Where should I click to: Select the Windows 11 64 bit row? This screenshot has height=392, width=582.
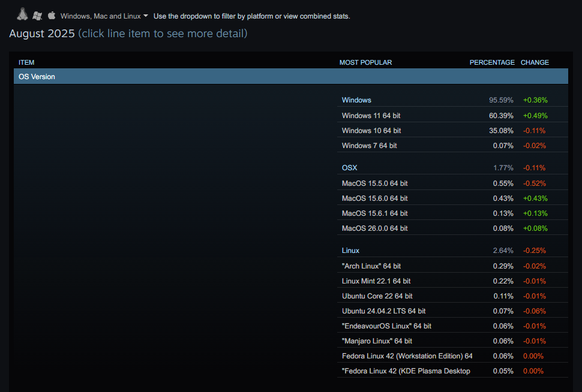tap(452, 115)
